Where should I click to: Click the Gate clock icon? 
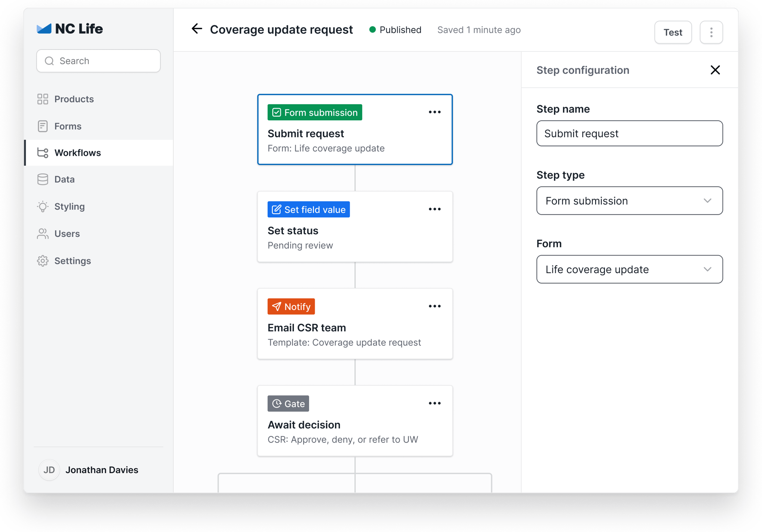277,404
